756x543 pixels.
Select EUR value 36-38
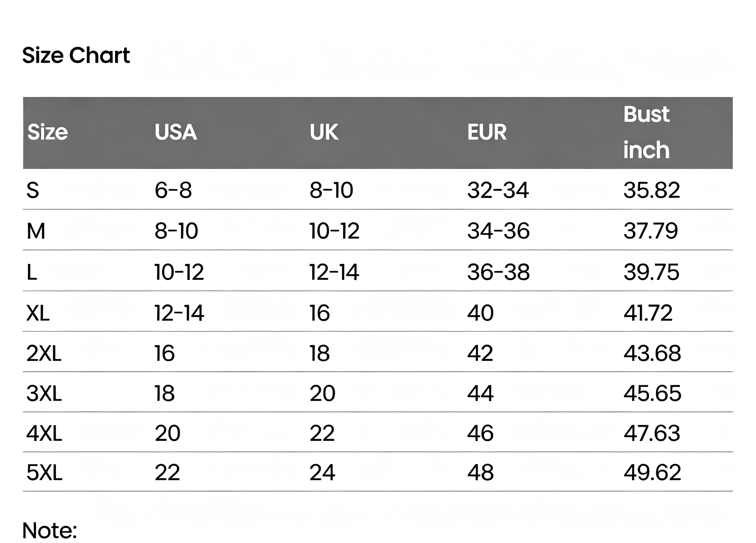[498, 272]
